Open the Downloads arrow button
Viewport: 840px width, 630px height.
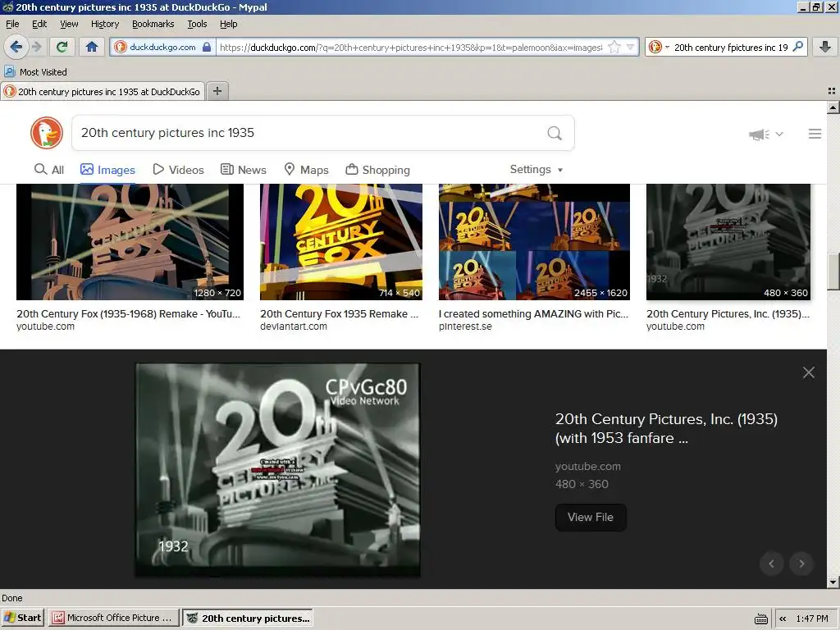[825, 47]
